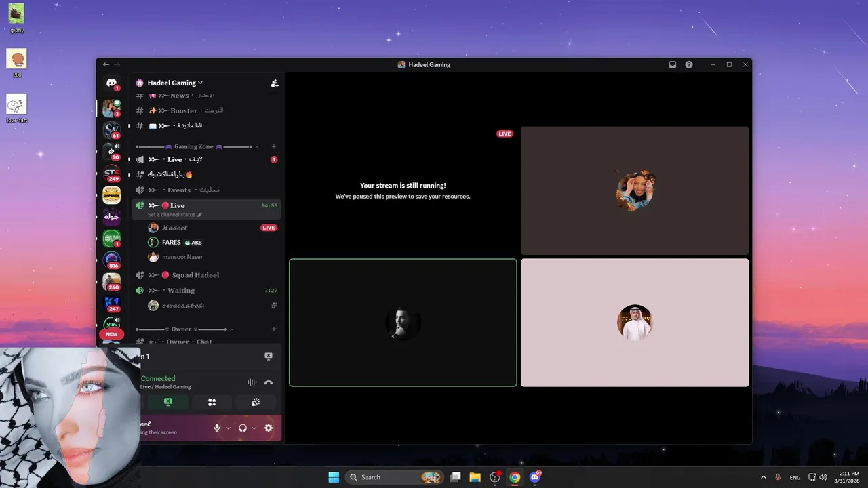Click the pencil icon next to Set a channel status

[x=199, y=215]
